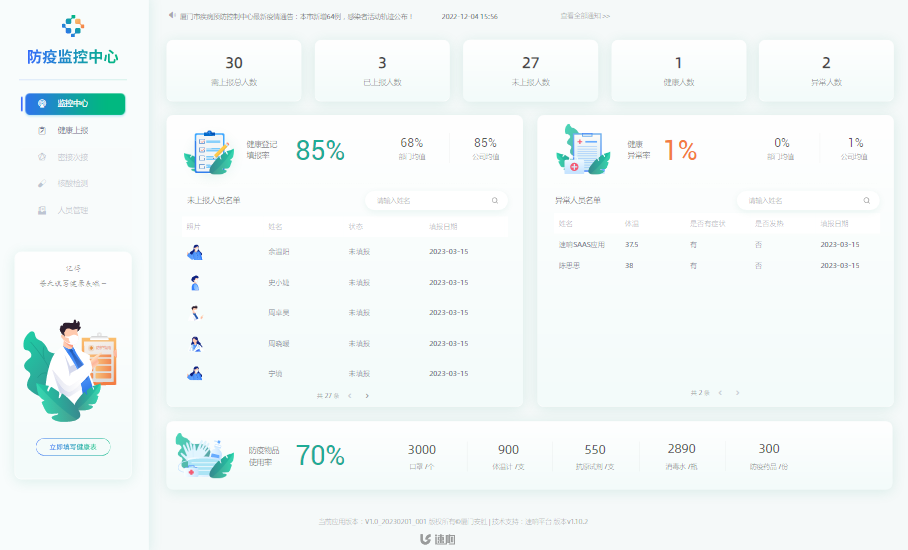Click the 立即填写健康表 button
Viewport: 908px width, 550px height.
click(x=73, y=447)
